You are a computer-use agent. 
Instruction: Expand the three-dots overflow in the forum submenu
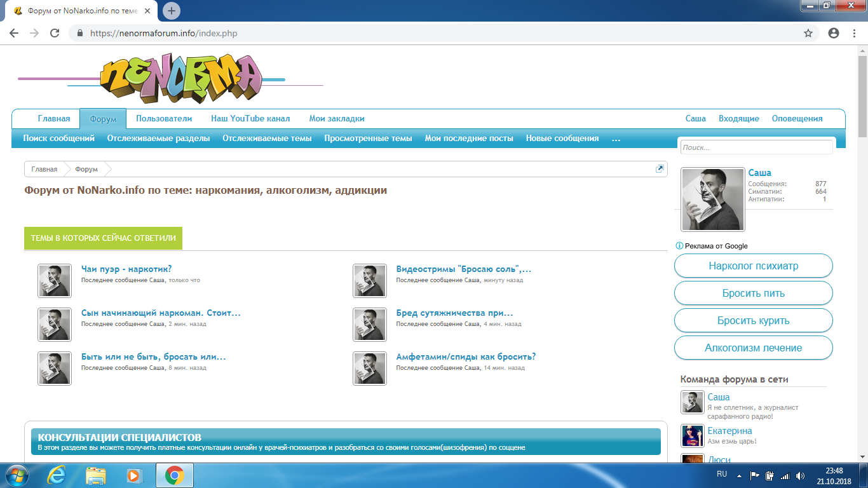point(616,139)
